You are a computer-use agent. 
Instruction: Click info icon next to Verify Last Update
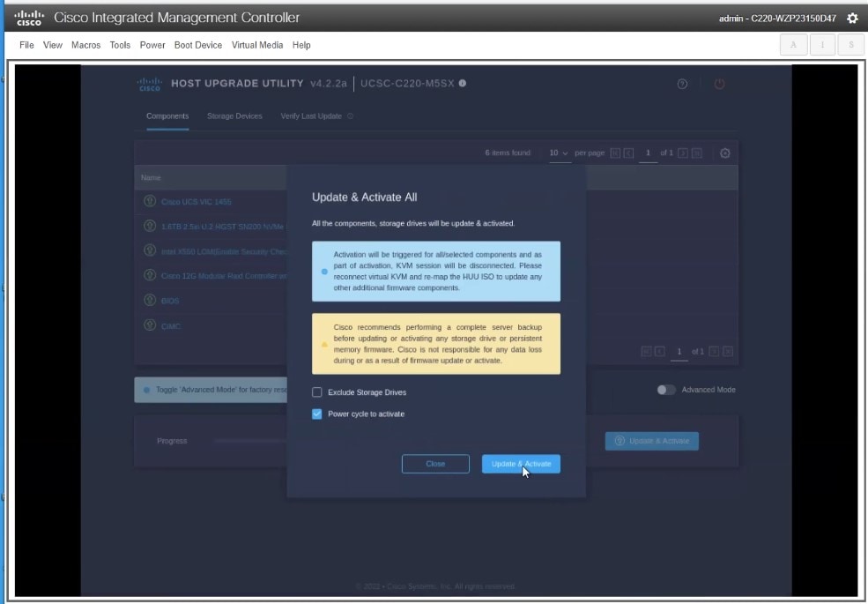pos(350,116)
